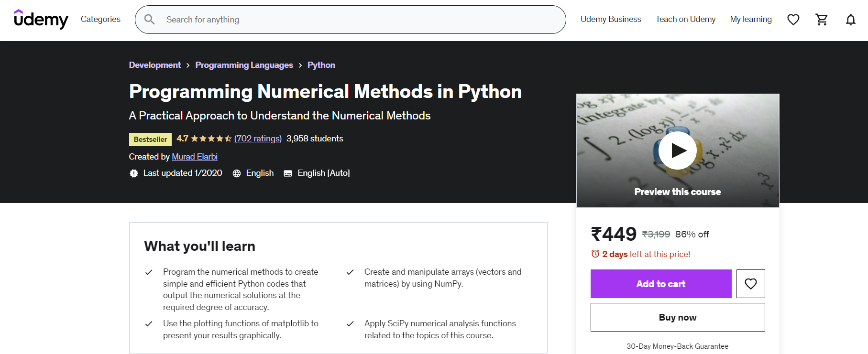Click the course title heading
Viewport: 868px width, 354px height.
click(325, 92)
